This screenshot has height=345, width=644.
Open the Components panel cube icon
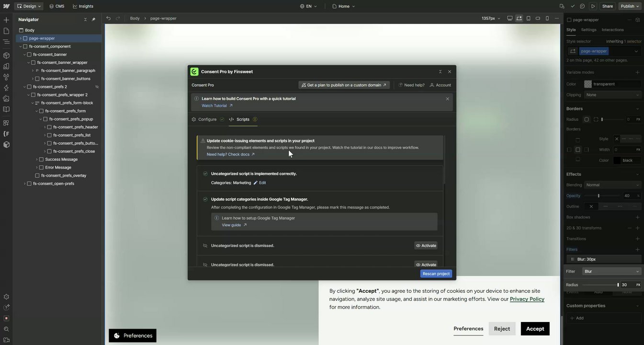pyautogui.click(x=6, y=55)
